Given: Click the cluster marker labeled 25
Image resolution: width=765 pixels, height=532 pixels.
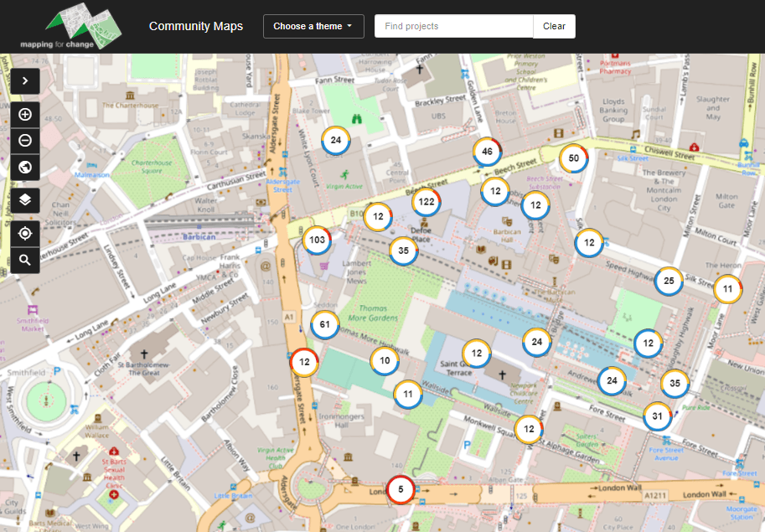Looking at the screenshot, I should 668,281.
